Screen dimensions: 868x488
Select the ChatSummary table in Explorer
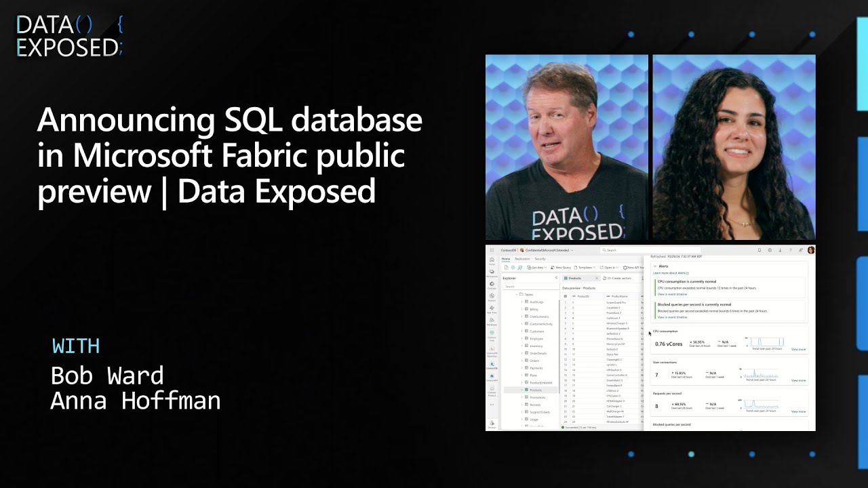click(x=539, y=317)
